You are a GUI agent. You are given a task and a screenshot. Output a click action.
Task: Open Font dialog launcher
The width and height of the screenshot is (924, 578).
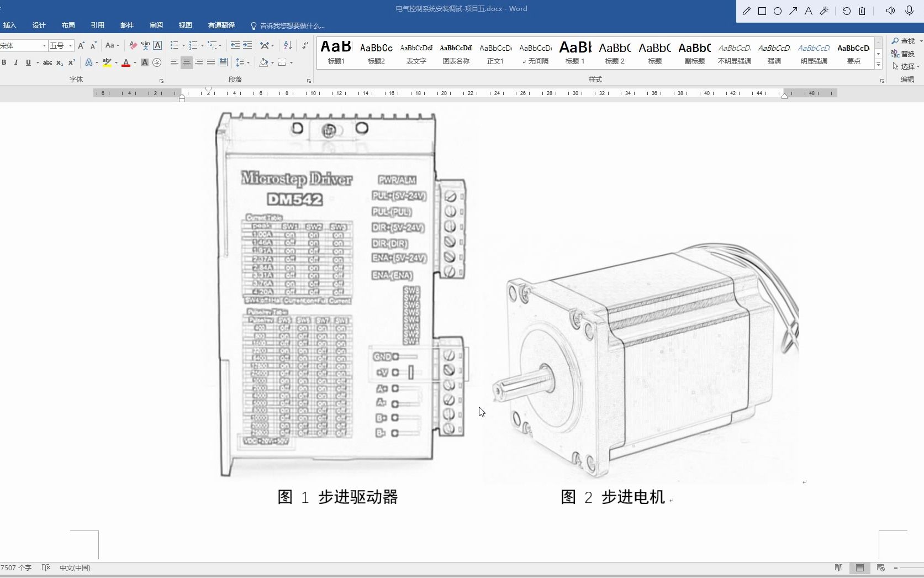(161, 81)
